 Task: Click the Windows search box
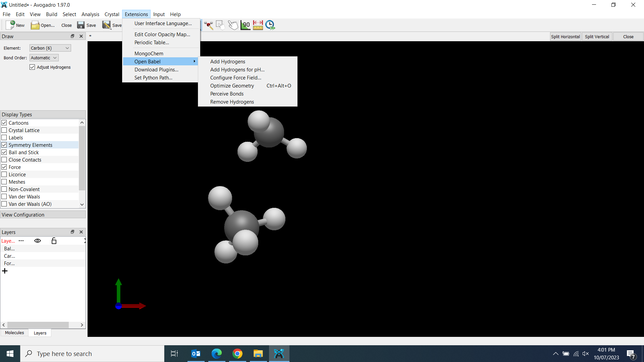(92, 354)
